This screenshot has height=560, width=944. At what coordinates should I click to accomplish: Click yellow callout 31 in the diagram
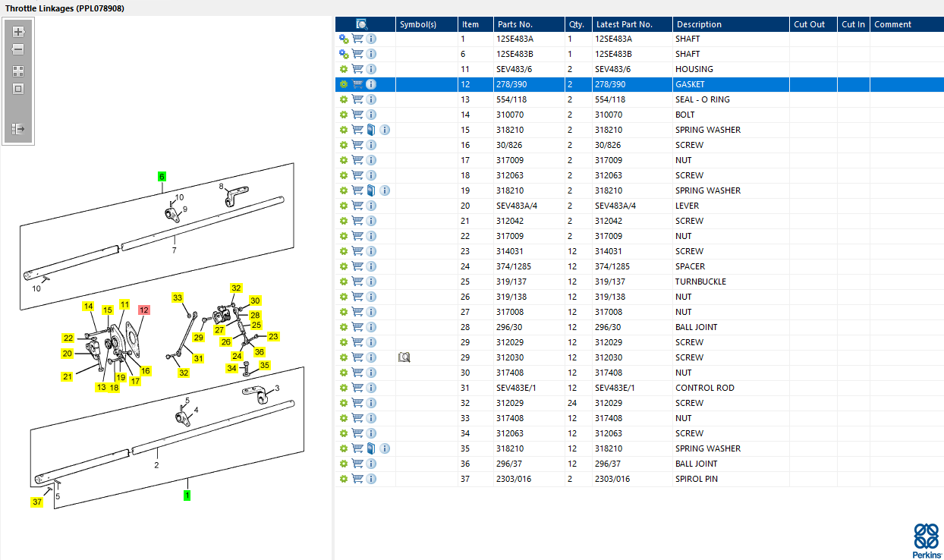[198, 358]
